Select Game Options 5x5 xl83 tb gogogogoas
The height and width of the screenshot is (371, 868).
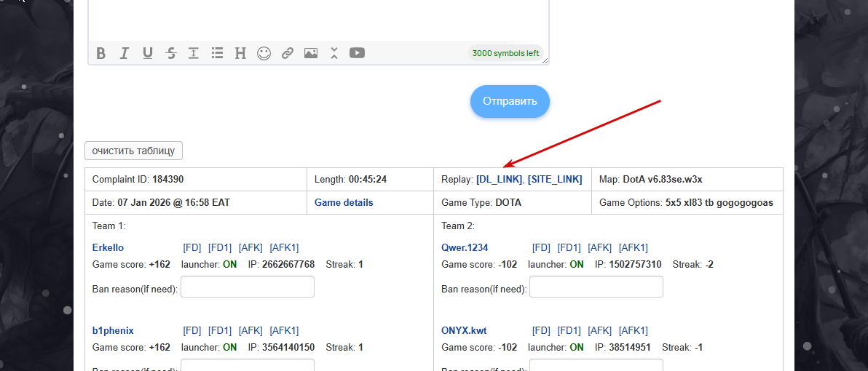[x=719, y=202]
